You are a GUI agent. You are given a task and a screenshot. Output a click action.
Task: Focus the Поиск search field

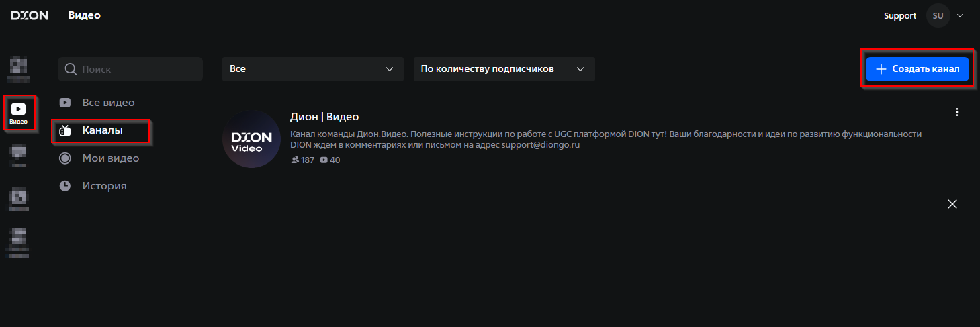[138, 69]
